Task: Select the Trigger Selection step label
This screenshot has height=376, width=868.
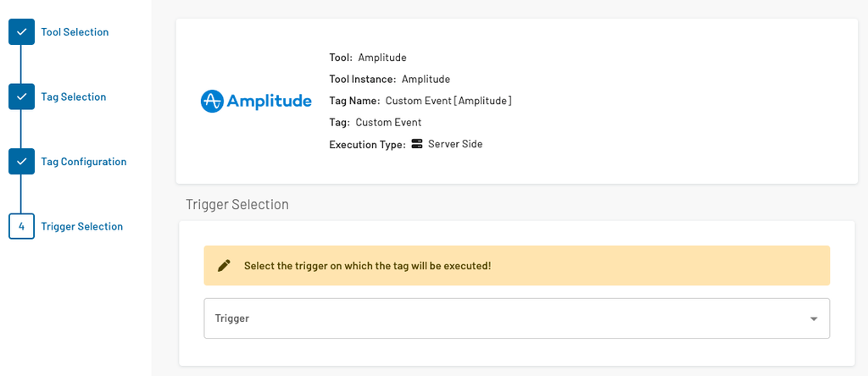Action: (x=82, y=226)
